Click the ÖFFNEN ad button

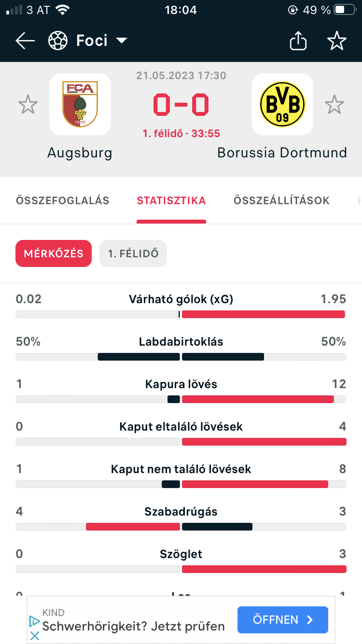point(283,620)
